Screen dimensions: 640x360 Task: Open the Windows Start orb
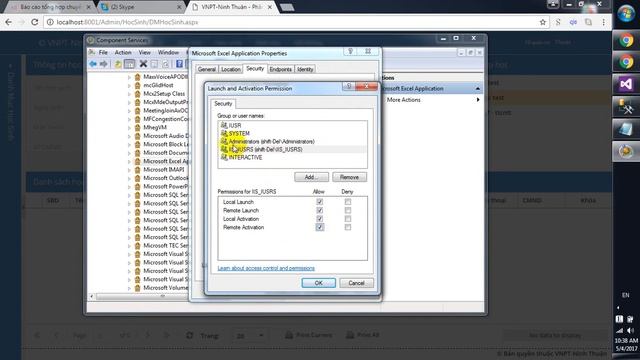click(x=626, y=13)
